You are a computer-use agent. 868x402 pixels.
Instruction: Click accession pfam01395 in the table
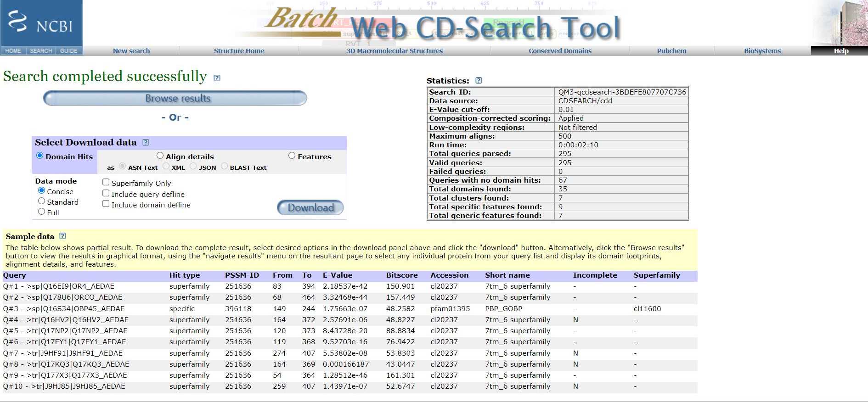(450, 309)
